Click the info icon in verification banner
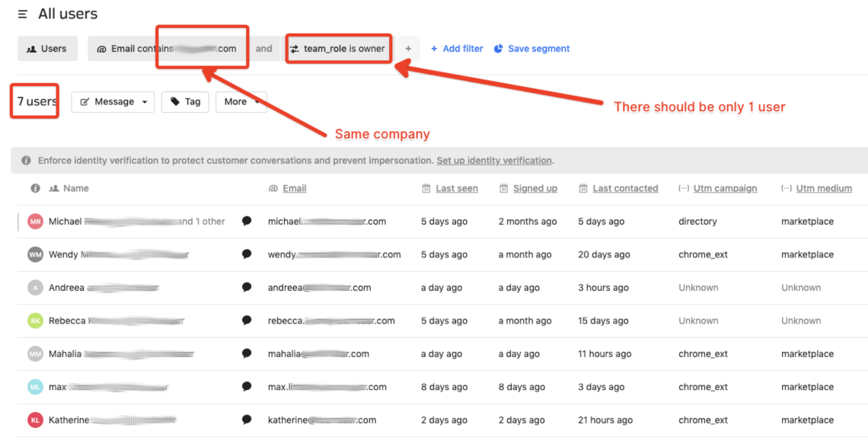The height and width of the screenshot is (444, 868). (26, 161)
